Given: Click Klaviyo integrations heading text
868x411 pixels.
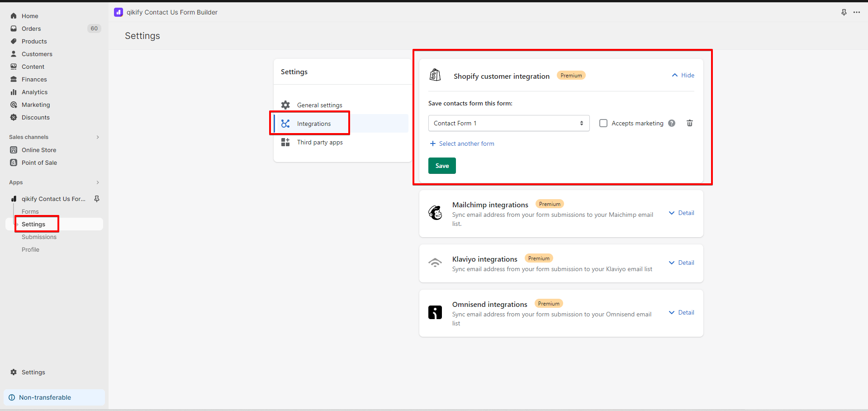Looking at the screenshot, I should pos(485,259).
